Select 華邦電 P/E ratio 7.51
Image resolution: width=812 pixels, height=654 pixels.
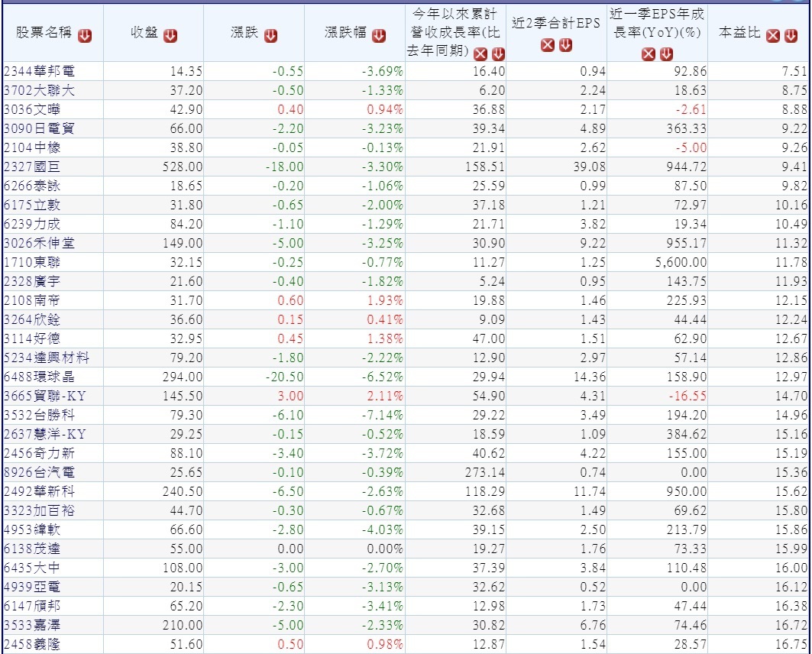[794, 72]
